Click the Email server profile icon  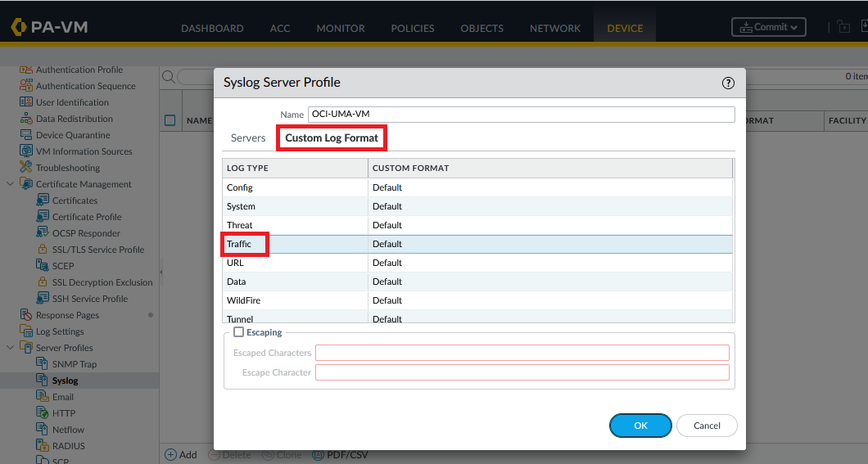pos(43,397)
